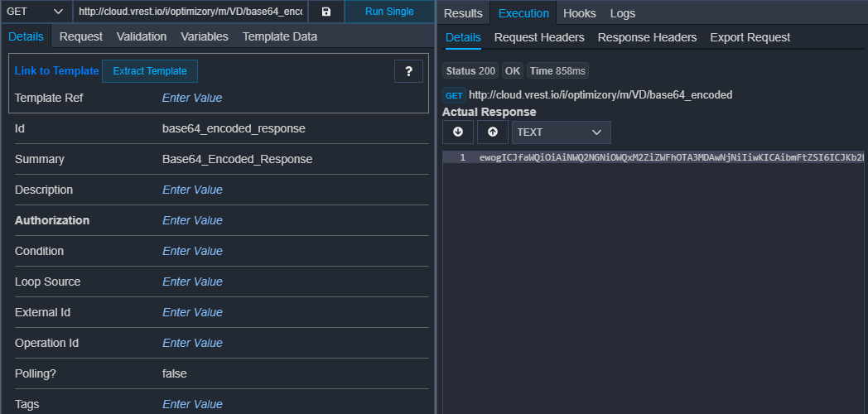Click the GET badge beside response URL
This screenshot has height=414, width=868.
(x=454, y=95)
